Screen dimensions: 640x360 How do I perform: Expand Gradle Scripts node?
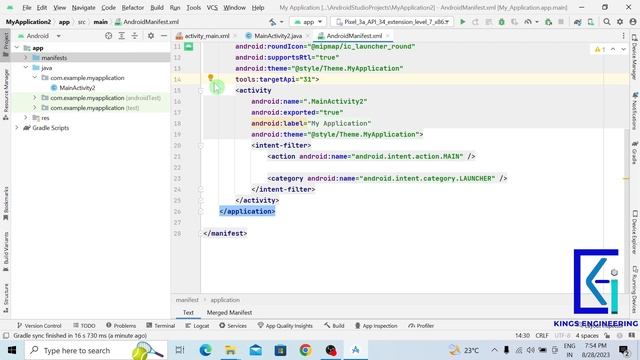pyautogui.click(x=17, y=128)
